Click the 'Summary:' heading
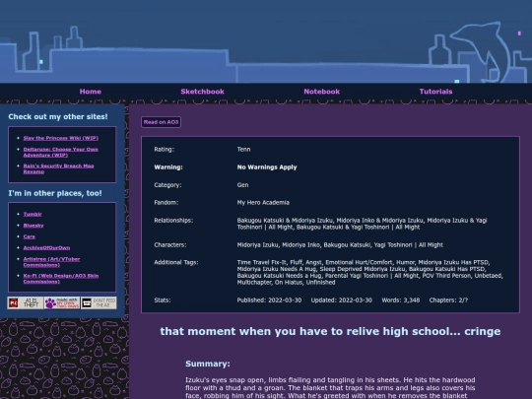532x399 pixels. pos(208,364)
